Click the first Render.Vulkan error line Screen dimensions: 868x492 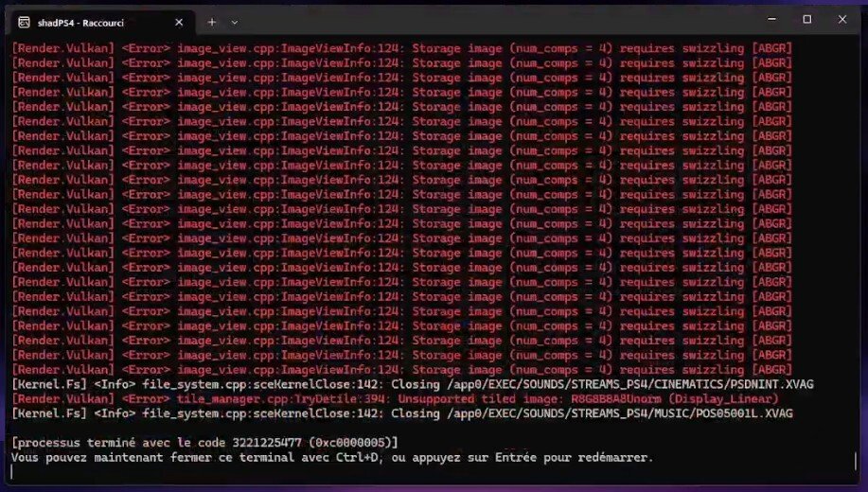click(x=402, y=48)
